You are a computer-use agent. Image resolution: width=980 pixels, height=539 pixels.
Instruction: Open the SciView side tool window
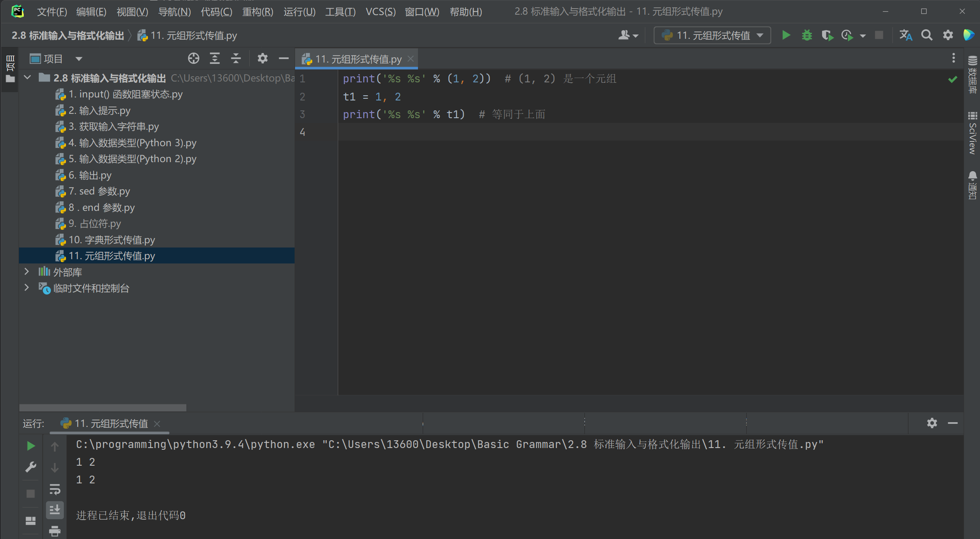[972, 133]
